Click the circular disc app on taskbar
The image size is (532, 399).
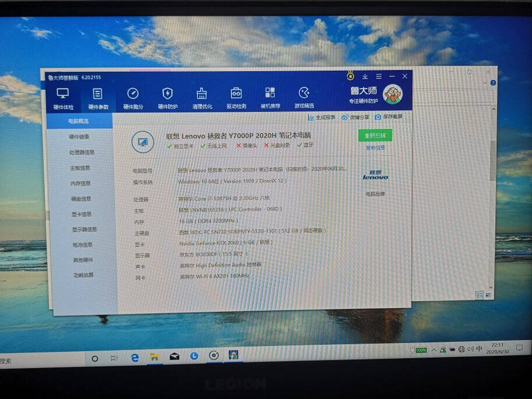coord(213,355)
